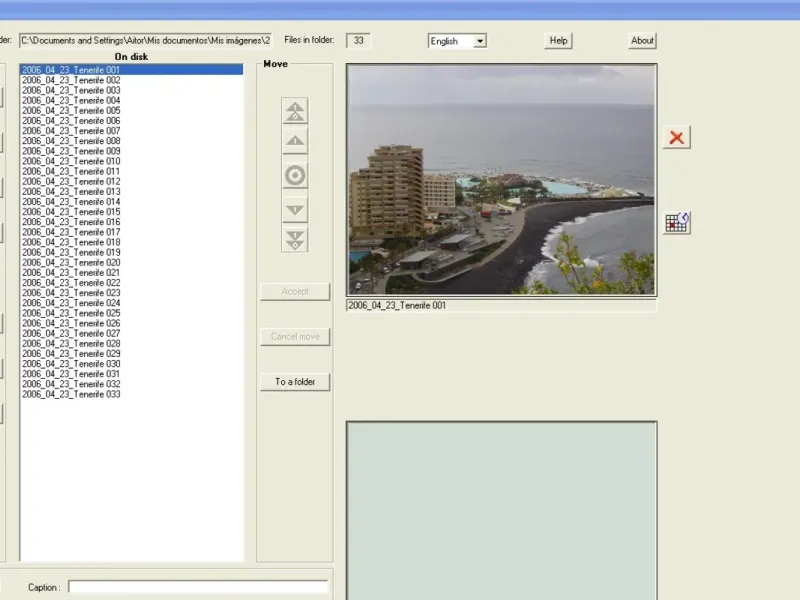Click the move-to-bottom double arrow icon
The image size is (800, 600).
pyautogui.click(x=295, y=240)
